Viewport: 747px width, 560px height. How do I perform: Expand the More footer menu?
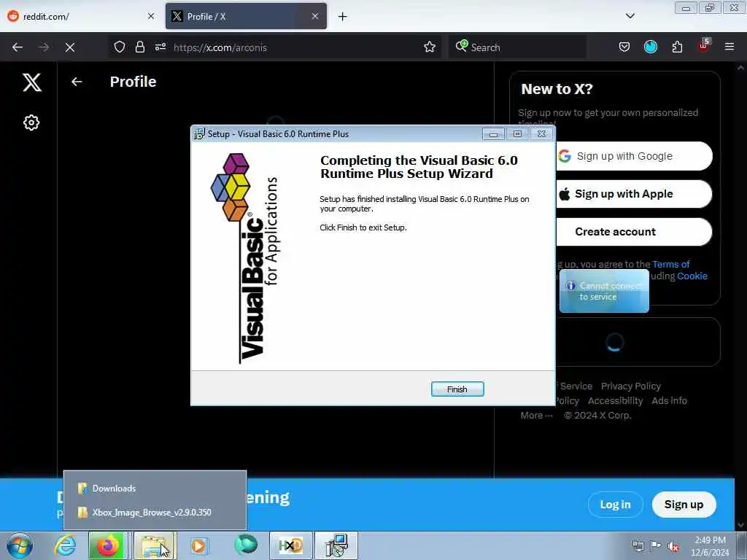[x=536, y=415]
